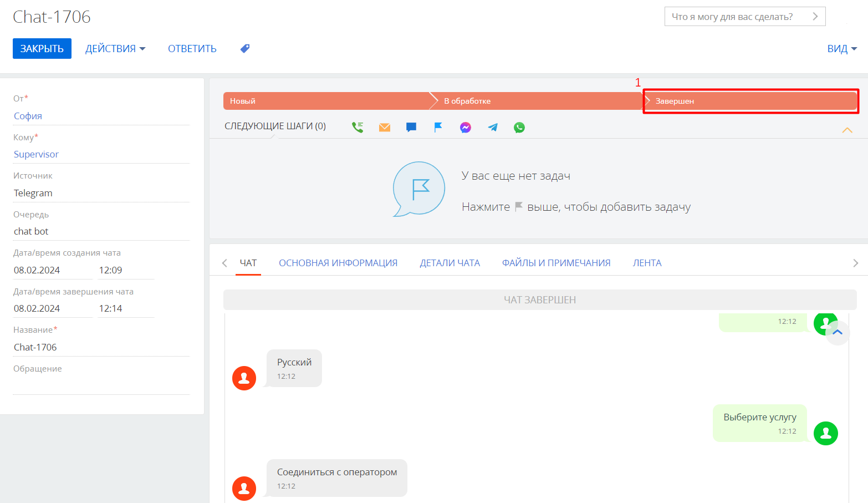Click the creation time 12:09 field
This screenshot has height=503, width=868.
[126, 270]
